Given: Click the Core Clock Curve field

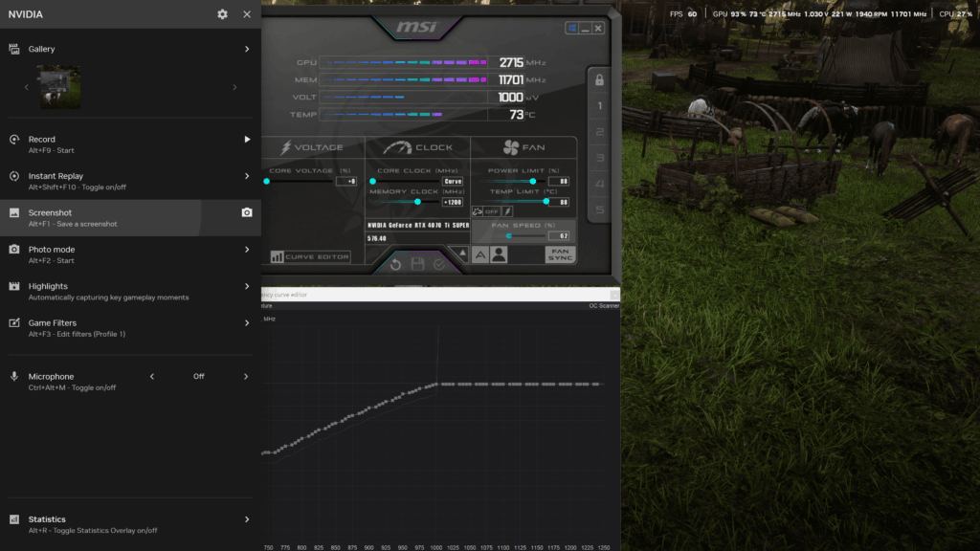Looking at the screenshot, I should pyautogui.click(x=453, y=181).
